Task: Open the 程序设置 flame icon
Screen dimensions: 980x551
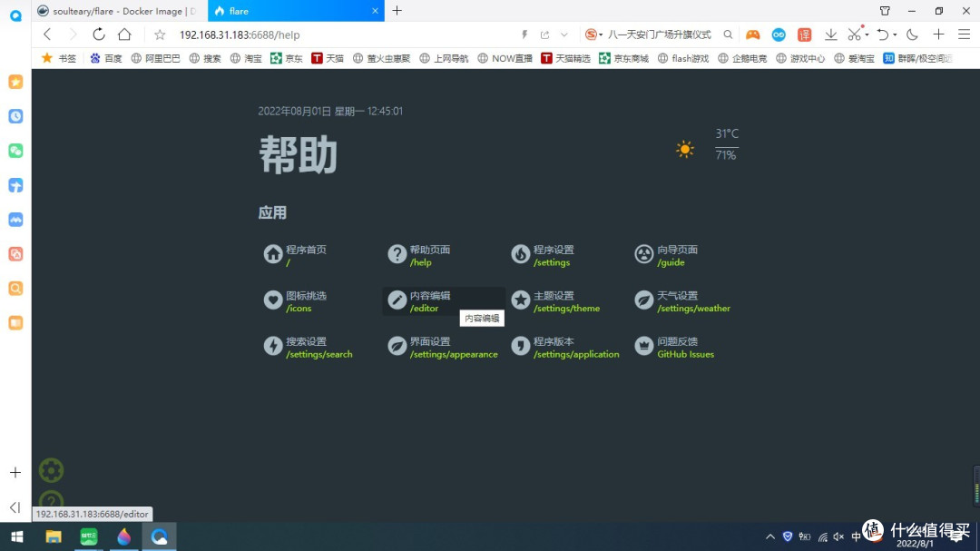Action: click(520, 254)
